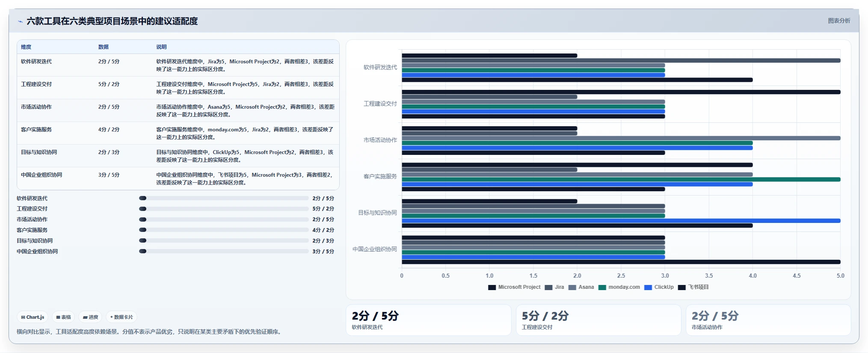
Task: Click the 客户实施服务 chart axis label
Action: [x=380, y=176]
